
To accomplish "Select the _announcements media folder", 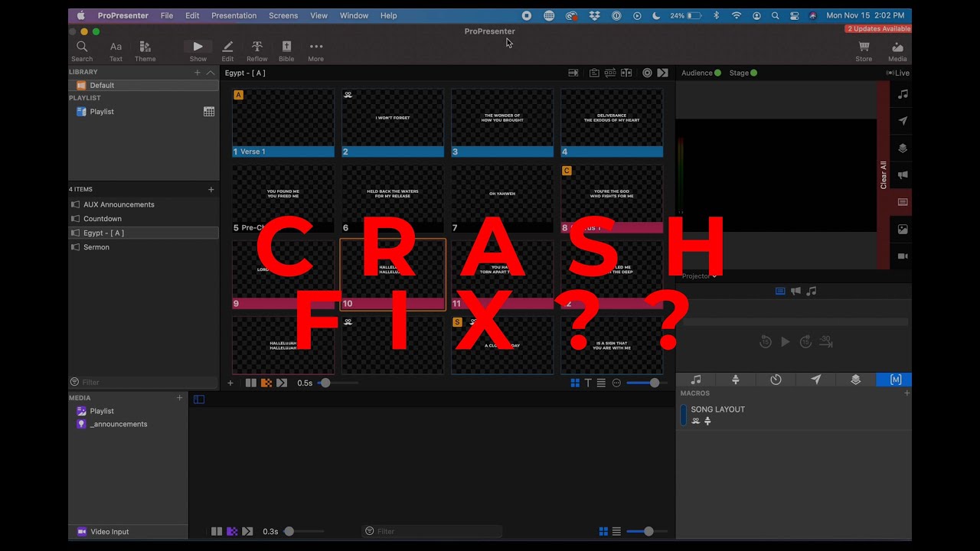I will (113, 424).
